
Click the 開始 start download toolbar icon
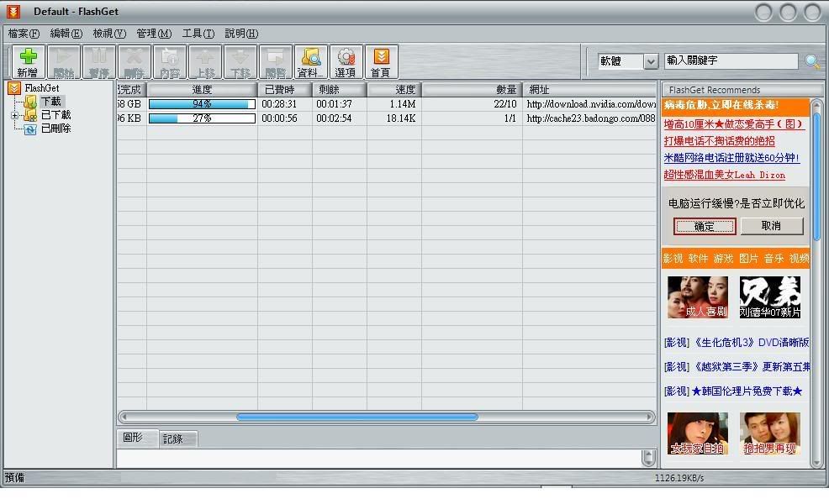coord(63,62)
